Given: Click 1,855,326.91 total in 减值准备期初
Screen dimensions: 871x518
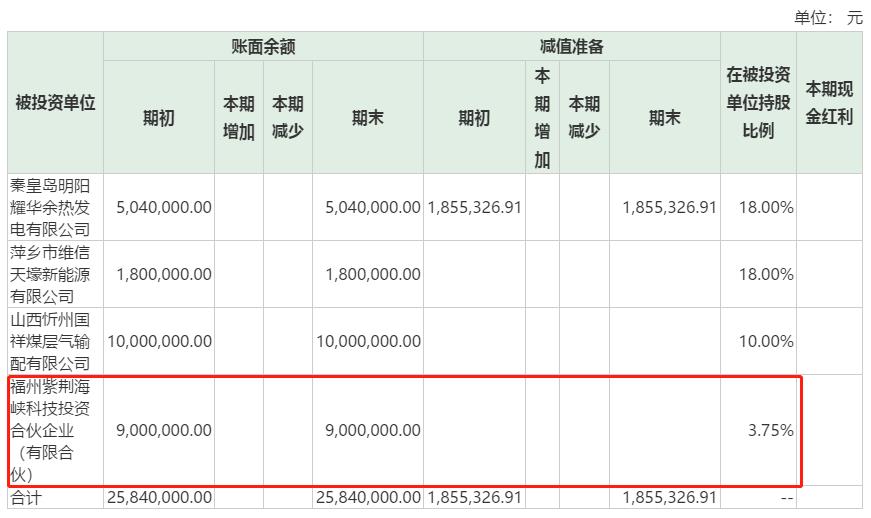Looking at the screenshot, I should click(474, 497).
